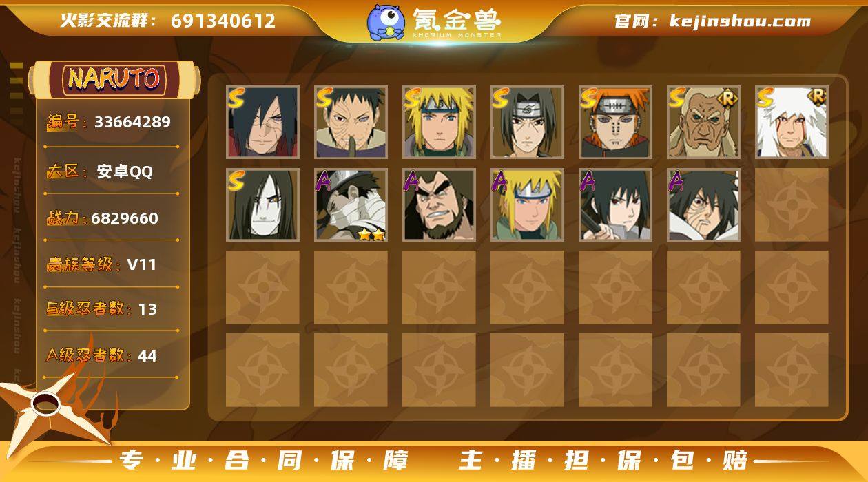
Task: Select the last A-rank dark-haired ninja portrait
Action: coord(704,205)
